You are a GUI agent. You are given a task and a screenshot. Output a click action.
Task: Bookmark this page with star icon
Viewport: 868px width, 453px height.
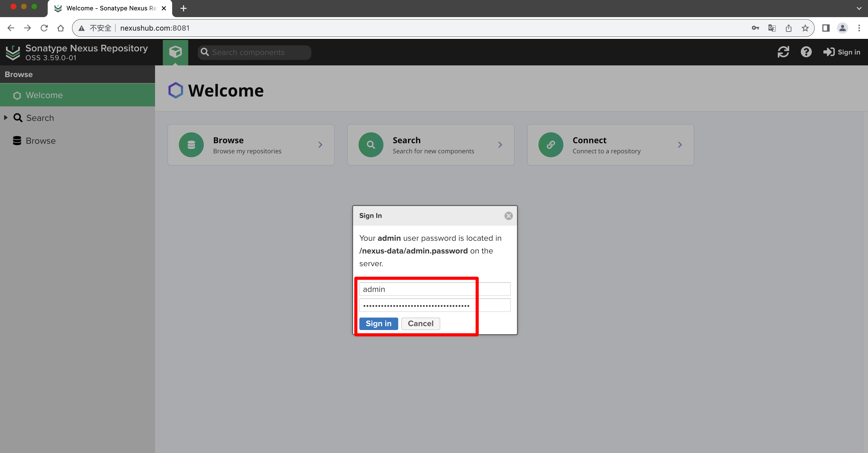(805, 28)
